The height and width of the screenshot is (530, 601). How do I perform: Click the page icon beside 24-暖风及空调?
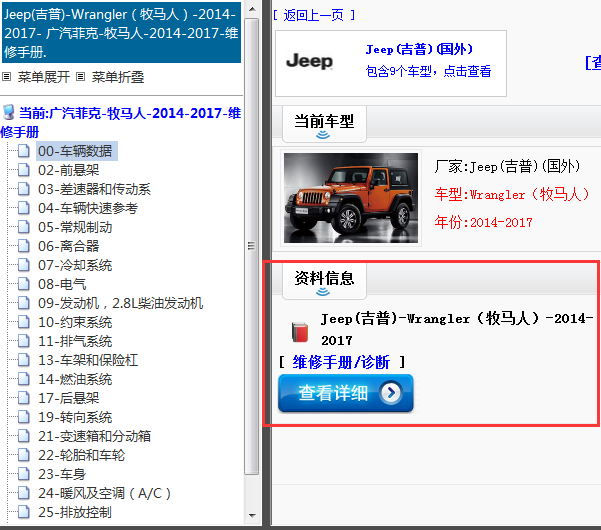coord(23,493)
